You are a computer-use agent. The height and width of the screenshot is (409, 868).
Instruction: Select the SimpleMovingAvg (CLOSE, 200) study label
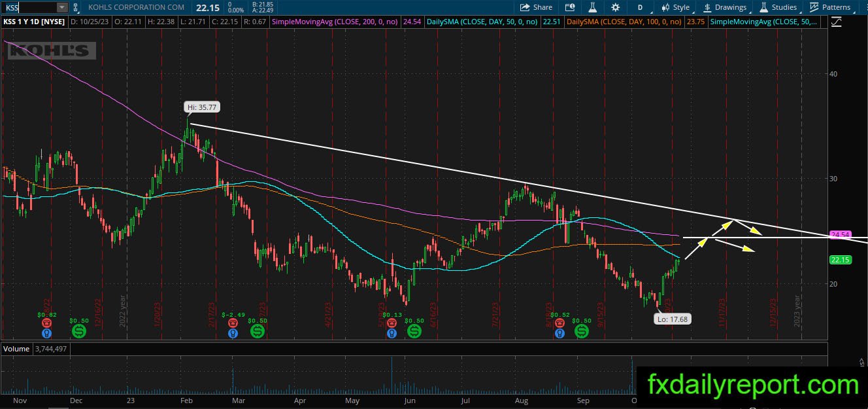click(x=336, y=22)
